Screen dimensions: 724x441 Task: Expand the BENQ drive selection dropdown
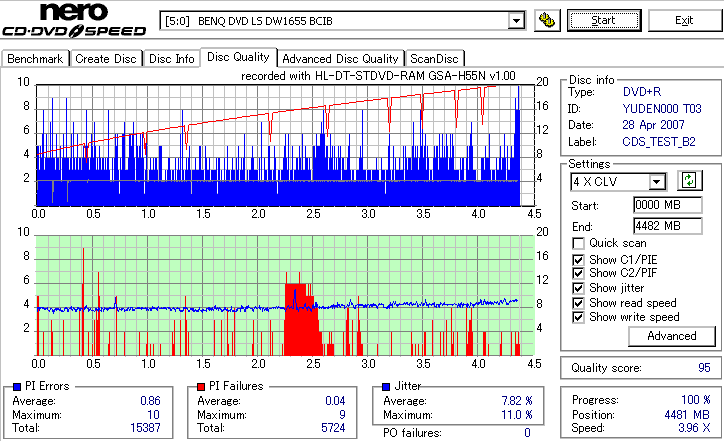[x=516, y=21]
